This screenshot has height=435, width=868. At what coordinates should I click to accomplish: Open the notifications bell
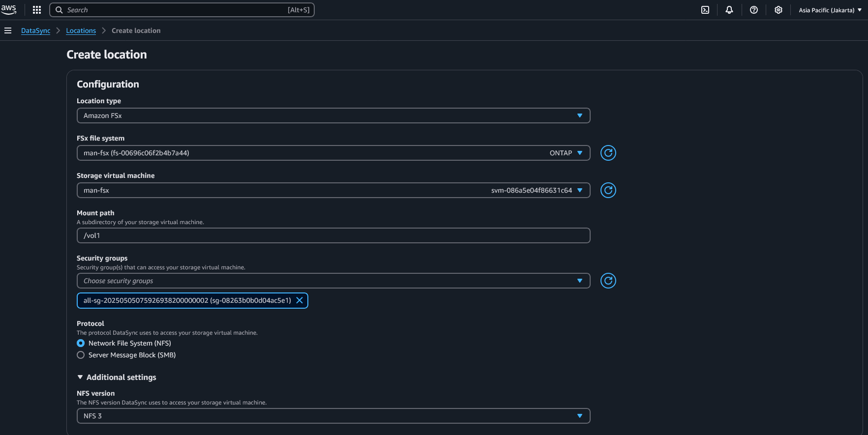pos(729,10)
